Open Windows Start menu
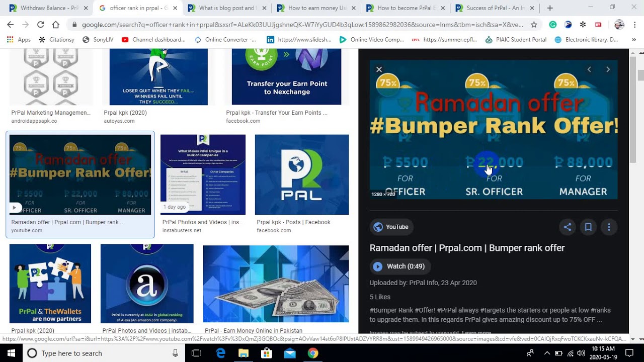This screenshot has width=644, height=362. point(11,353)
